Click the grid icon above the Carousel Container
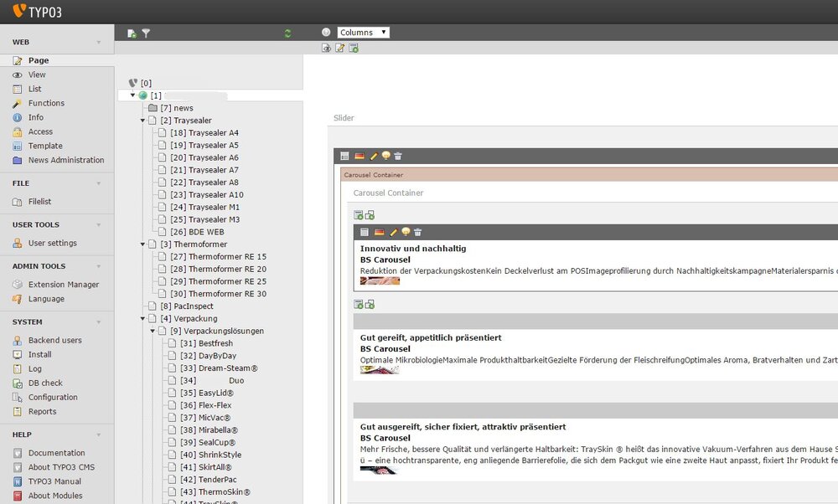This screenshot has height=504, width=838. [x=344, y=156]
